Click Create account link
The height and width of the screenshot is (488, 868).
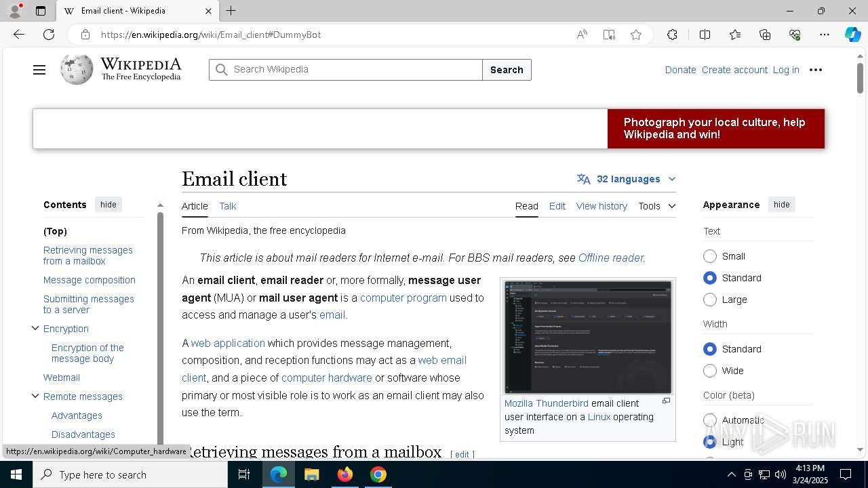(734, 70)
